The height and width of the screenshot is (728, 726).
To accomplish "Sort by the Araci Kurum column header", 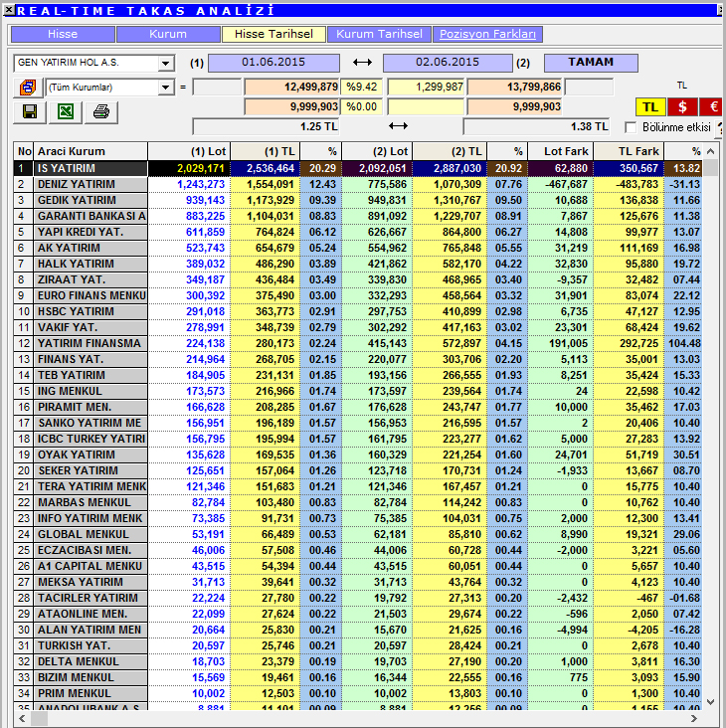I will 91,151.
